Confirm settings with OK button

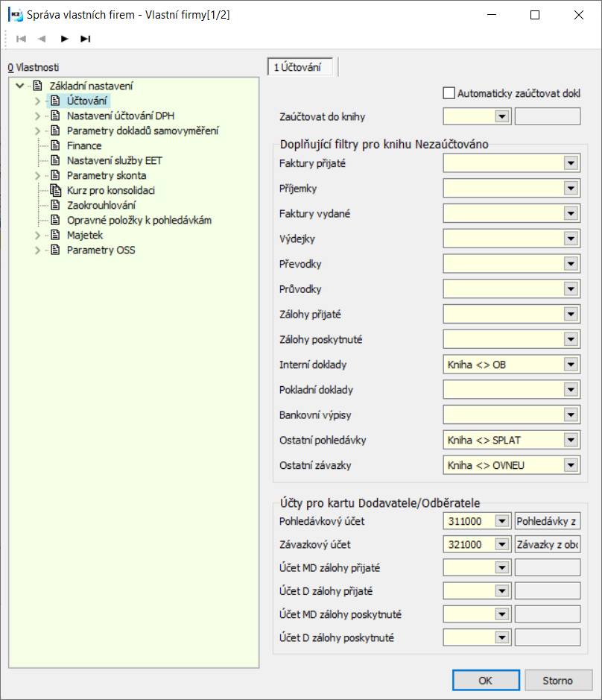pos(486,681)
